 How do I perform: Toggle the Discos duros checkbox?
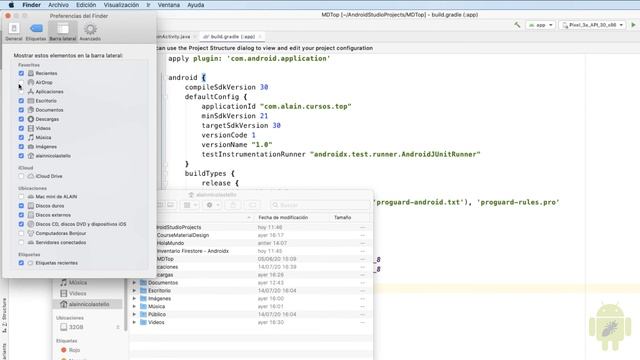(21, 206)
